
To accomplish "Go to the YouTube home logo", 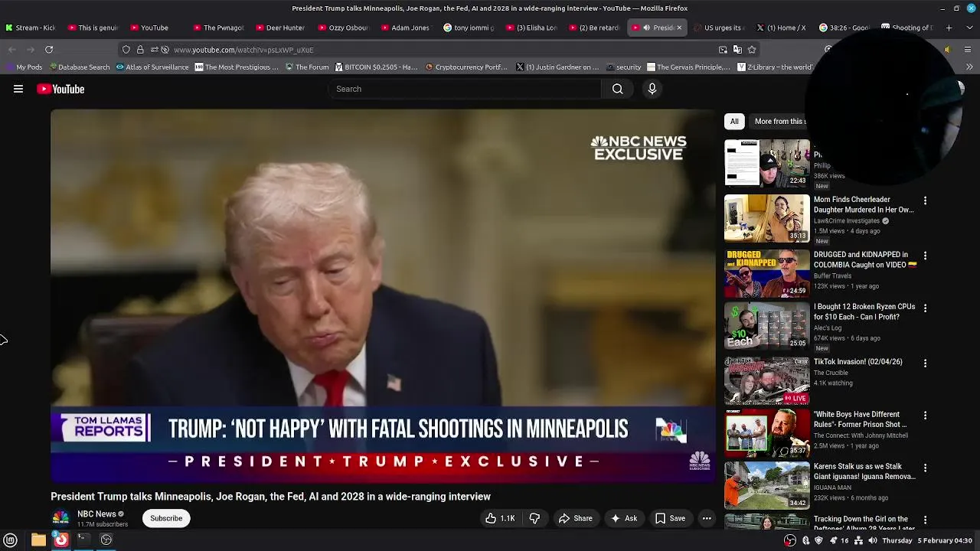I will (x=60, y=89).
